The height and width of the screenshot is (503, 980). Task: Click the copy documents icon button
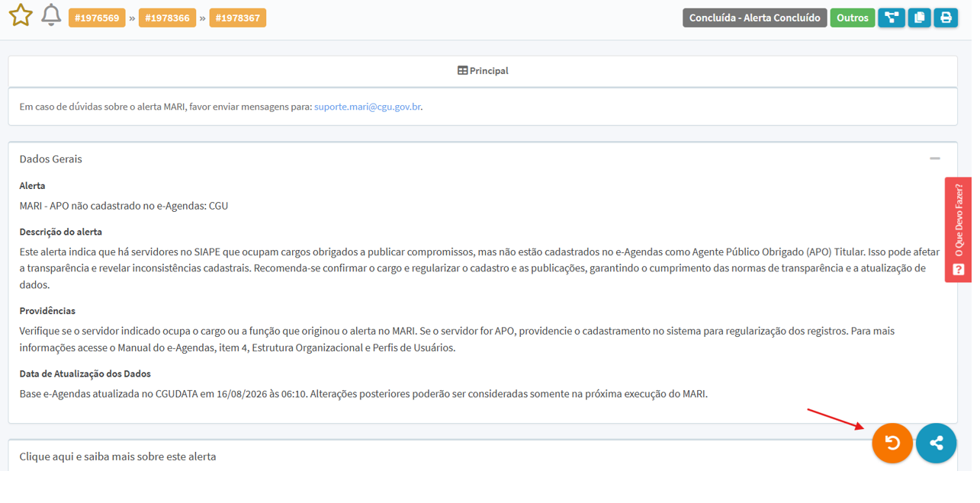919,18
